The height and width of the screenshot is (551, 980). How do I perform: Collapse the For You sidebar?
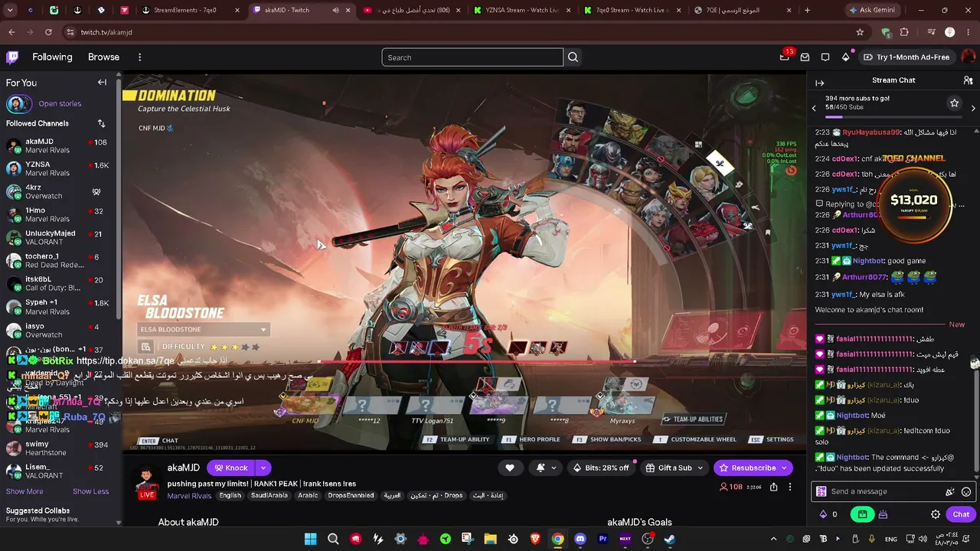[x=102, y=83]
